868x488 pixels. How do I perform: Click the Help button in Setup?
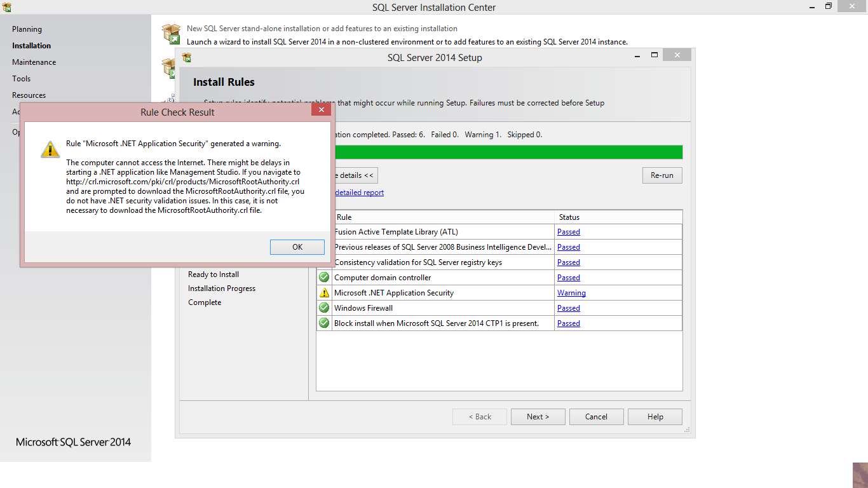coord(655,417)
